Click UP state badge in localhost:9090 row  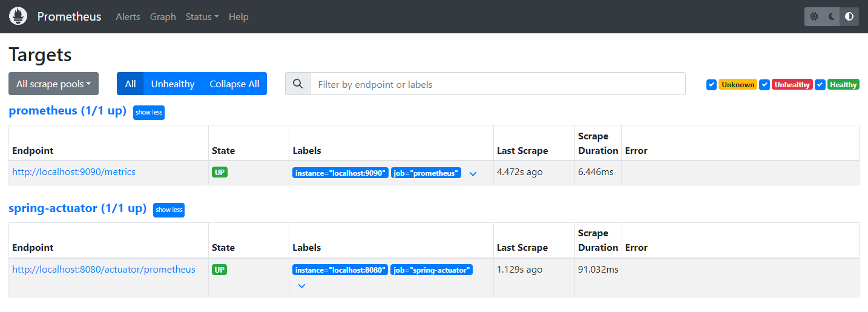coord(220,172)
